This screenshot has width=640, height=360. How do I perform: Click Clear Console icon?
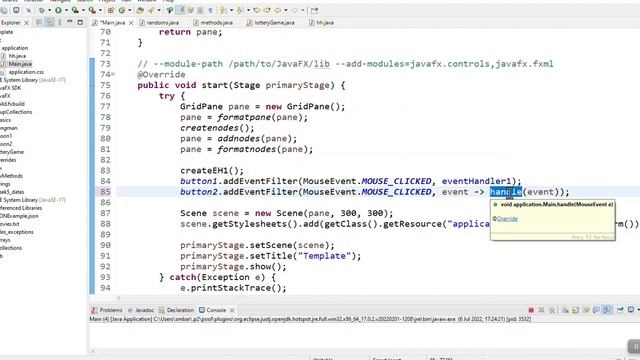pyautogui.click(x=565, y=310)
